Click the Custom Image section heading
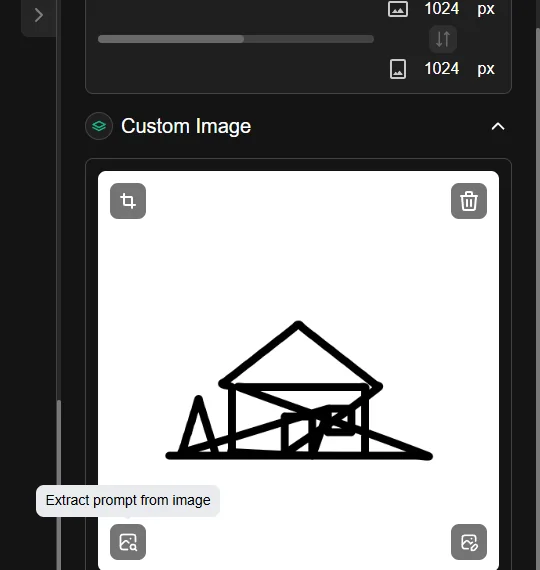540x570 pixels. 186,126
